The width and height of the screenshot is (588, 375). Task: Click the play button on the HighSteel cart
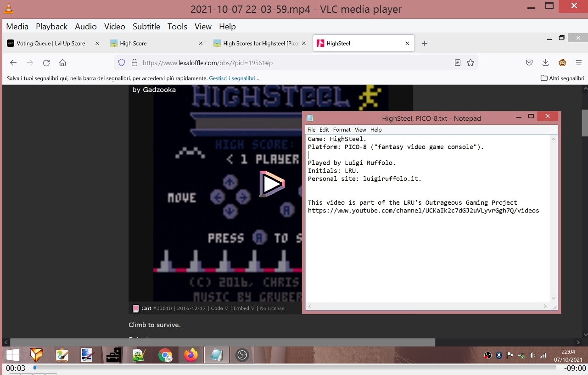pyautogui.click(x=272, y=184)
